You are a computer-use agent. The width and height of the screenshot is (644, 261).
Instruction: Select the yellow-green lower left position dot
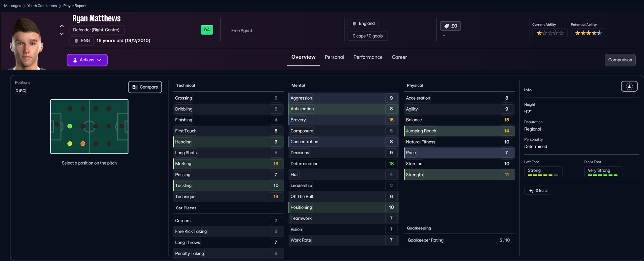pyautogui.click(x=70, y=144)
